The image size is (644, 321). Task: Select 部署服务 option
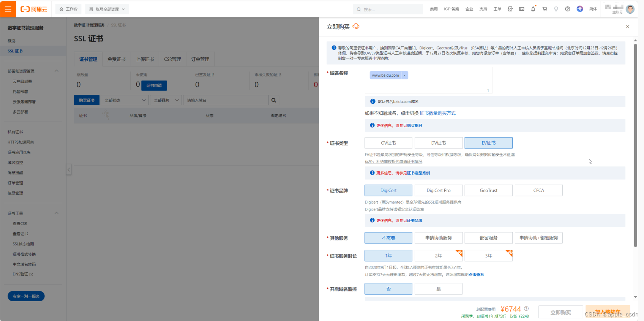pyautogui.click(x=489, y=238)
